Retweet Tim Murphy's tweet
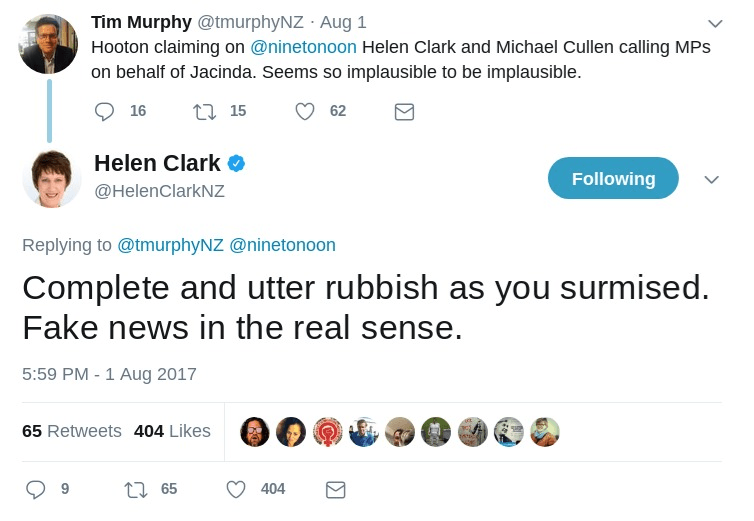The width and height of the screenshot is (754, 521). click(205, 112)
